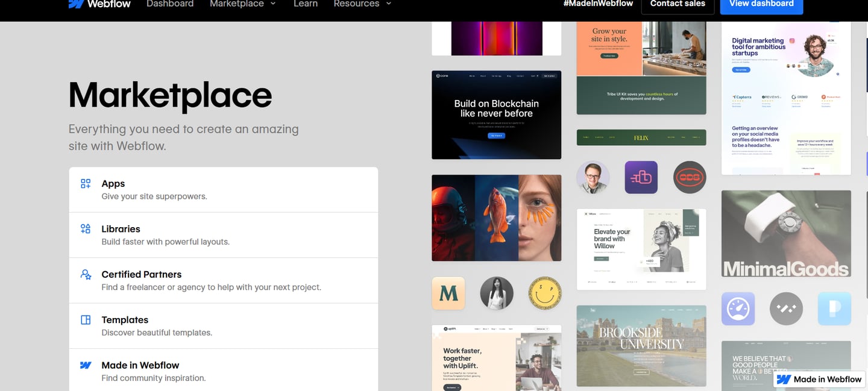Select the yellow smiley face badge

pos(544,293)
